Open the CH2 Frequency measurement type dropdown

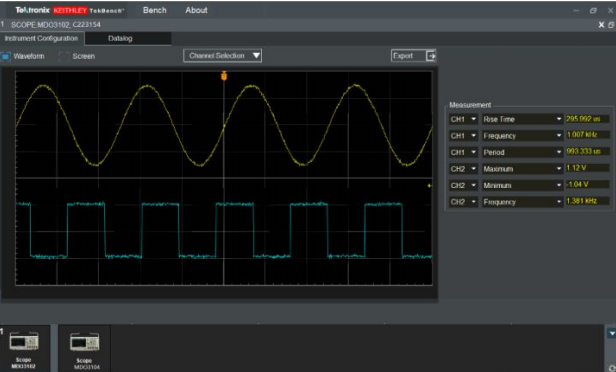click(x=522, y=202)
